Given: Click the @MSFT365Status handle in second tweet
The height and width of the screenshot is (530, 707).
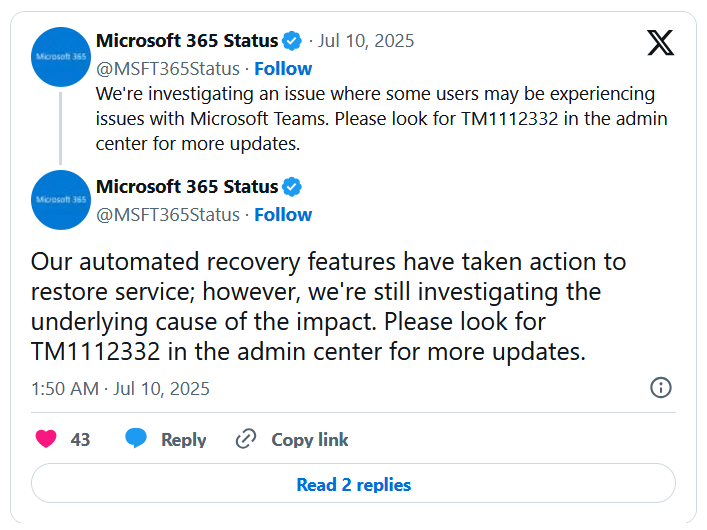Looking at the screenshot, I should click(168, 215).
